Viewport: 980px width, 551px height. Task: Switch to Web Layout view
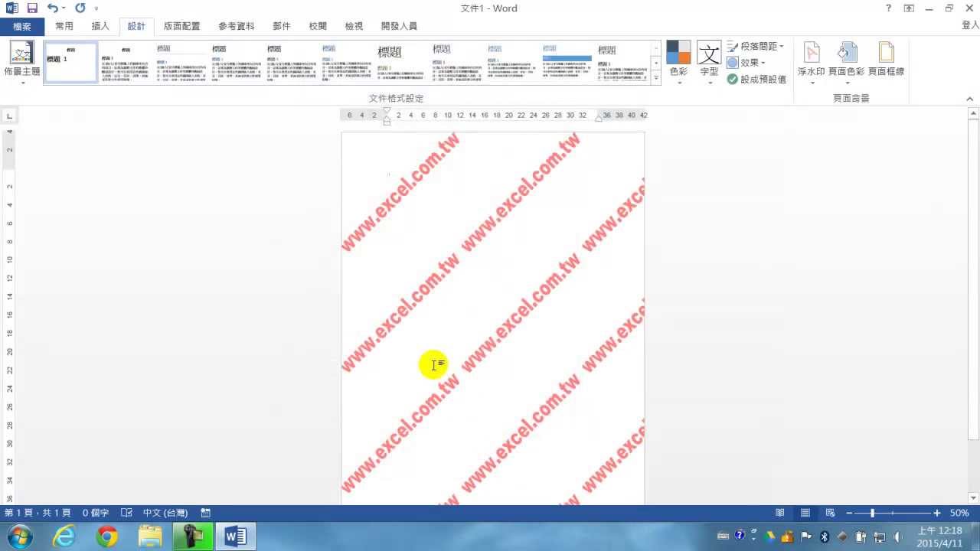coord(830,513)
